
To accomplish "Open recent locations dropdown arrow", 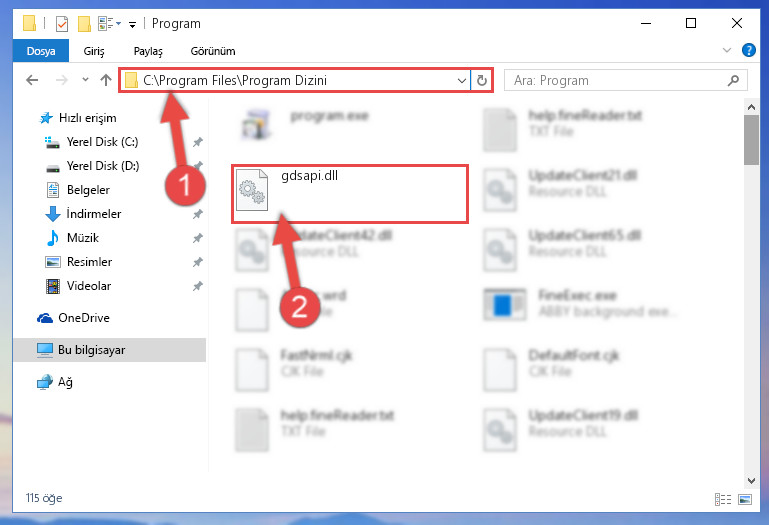I will (85, 79).
